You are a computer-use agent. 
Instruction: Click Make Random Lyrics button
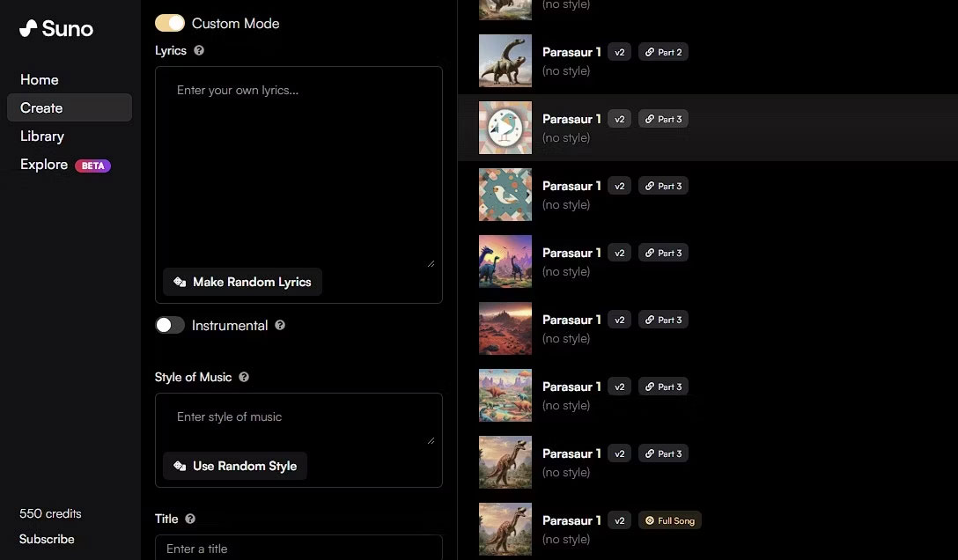(x=242, y=282)
